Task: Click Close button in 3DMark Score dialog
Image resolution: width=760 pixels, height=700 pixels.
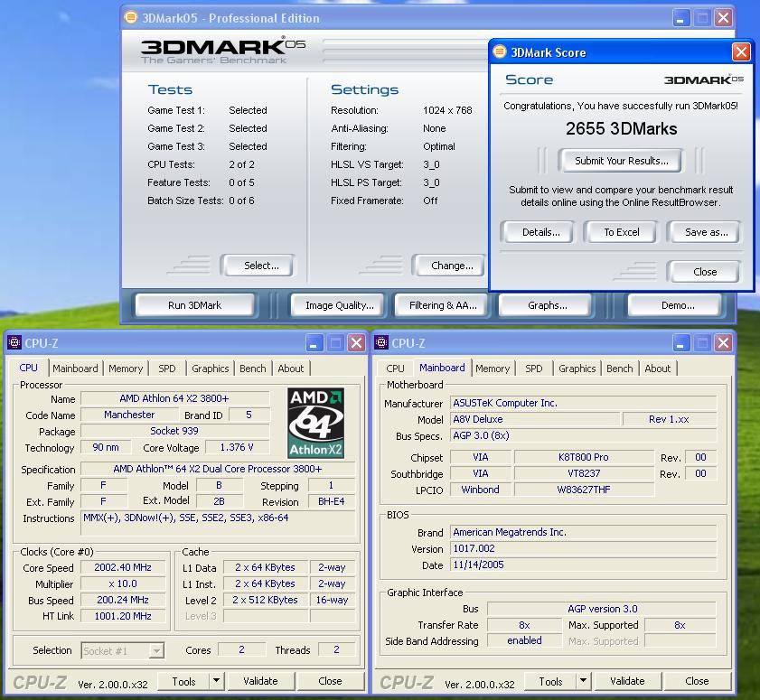Action: click(x=704, y=272)
